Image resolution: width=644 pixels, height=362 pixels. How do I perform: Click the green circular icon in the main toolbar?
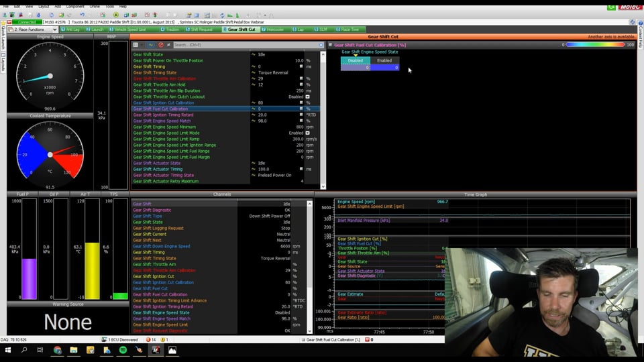116,15
